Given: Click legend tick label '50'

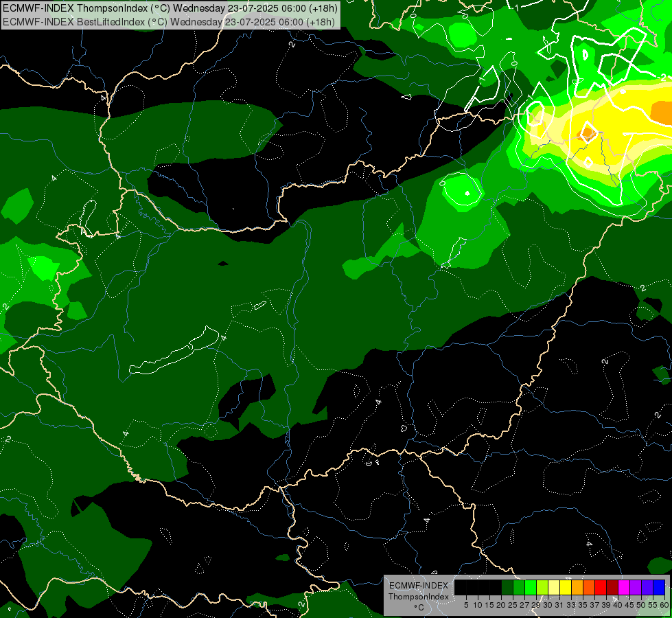Looking at the screenshot, I should (x=641, y=605).
